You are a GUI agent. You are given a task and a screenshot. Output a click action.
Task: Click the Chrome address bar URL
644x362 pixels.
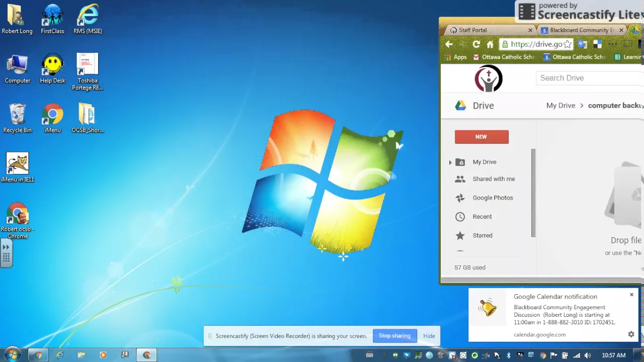[536, 44]
